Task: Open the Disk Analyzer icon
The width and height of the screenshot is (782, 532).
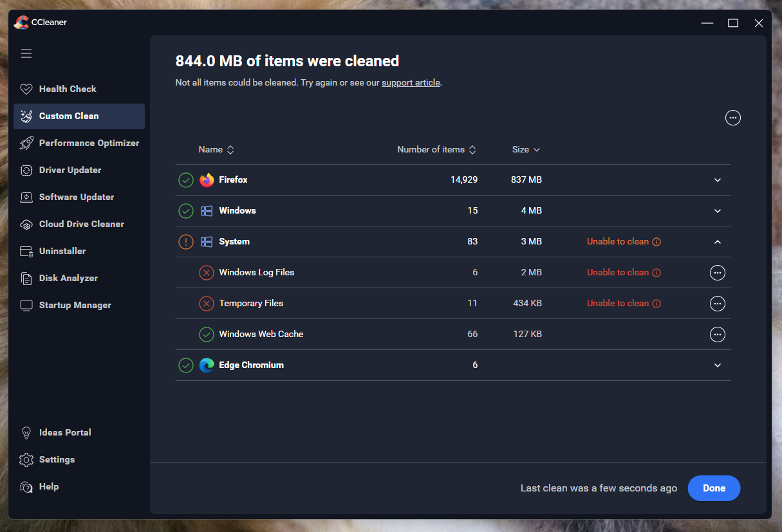Action: [x=26, y=279]
